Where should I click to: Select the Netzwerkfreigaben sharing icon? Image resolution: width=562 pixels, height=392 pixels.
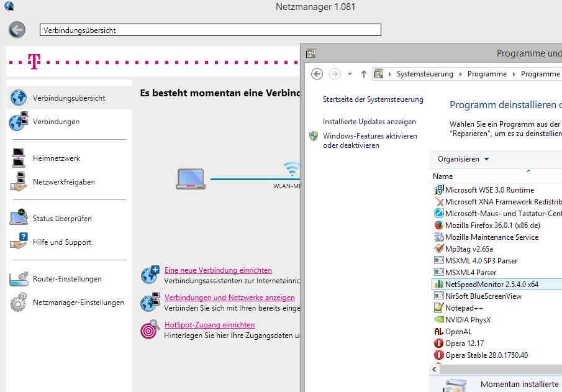point(17,182)
